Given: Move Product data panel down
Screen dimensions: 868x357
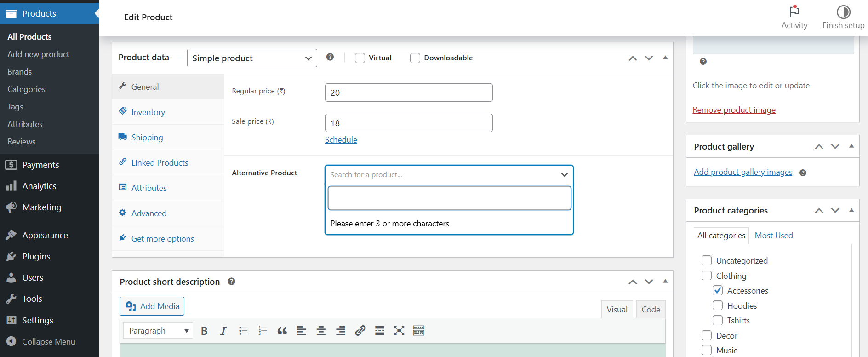Looking at the screenshot, I should coord(649,58).
